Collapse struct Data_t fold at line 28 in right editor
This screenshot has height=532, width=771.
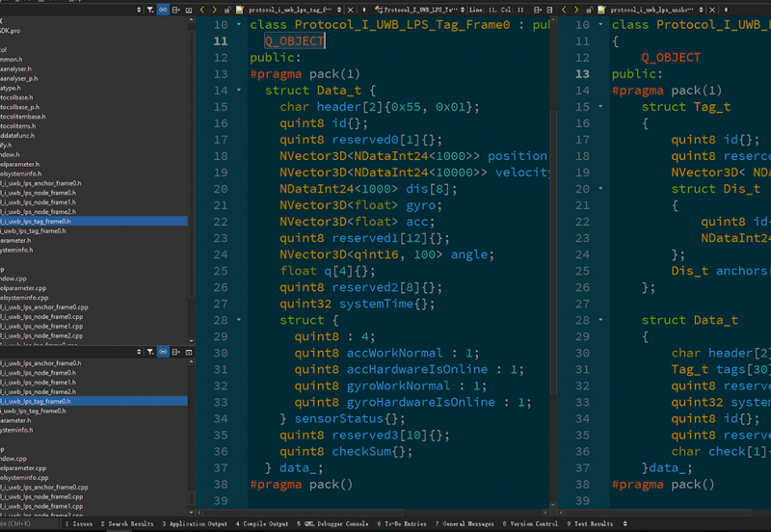click(x=600, y=320)
